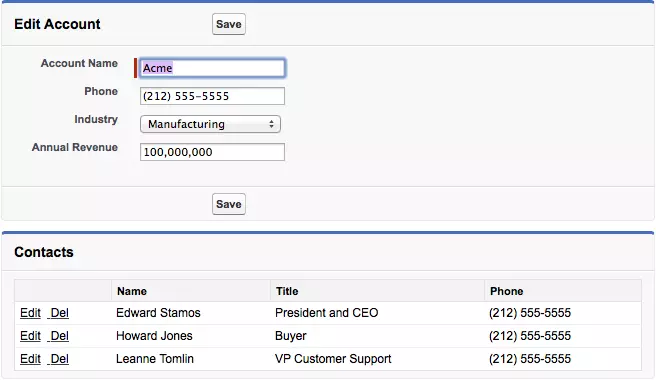Click the Phone label in Edit Account form
The width and height of the screenshot is (656, 380).
tap(101, 91)
